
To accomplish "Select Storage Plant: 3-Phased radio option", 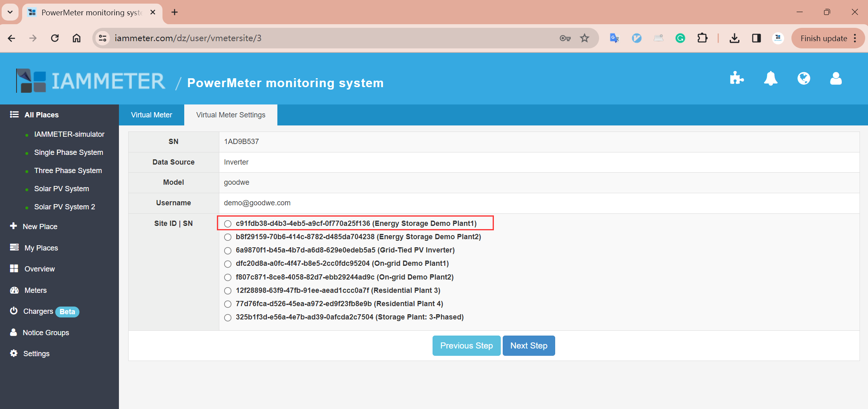I will 228,317.
